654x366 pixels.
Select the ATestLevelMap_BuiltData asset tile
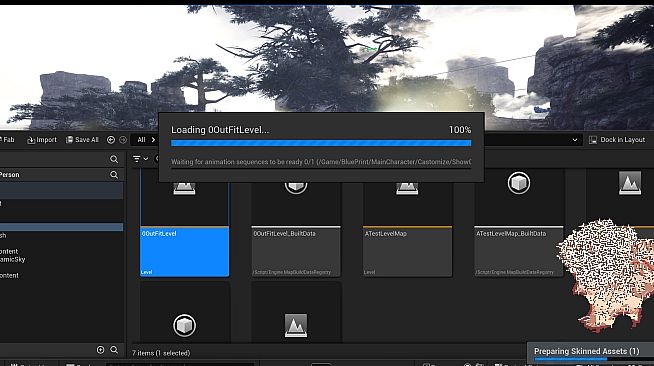coord(519,223)
